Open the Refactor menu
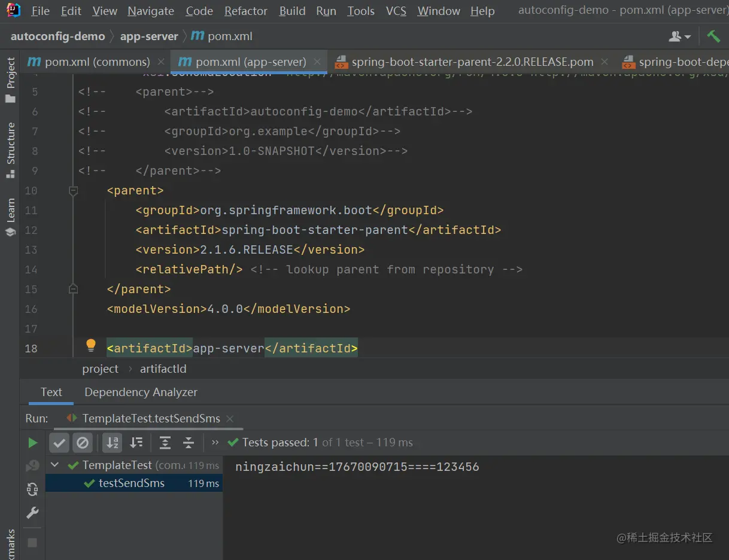The image size is (729, 560). pos(246,11)
